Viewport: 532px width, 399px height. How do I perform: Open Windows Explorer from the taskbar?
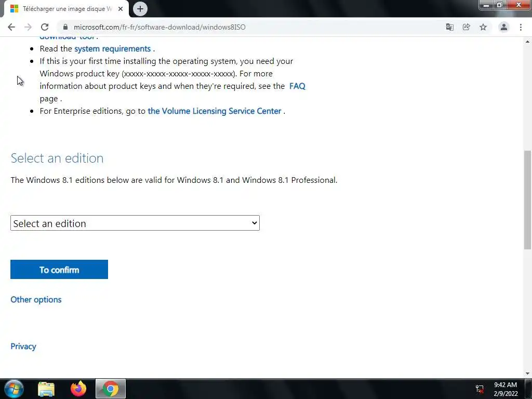[x=46, y=389]
